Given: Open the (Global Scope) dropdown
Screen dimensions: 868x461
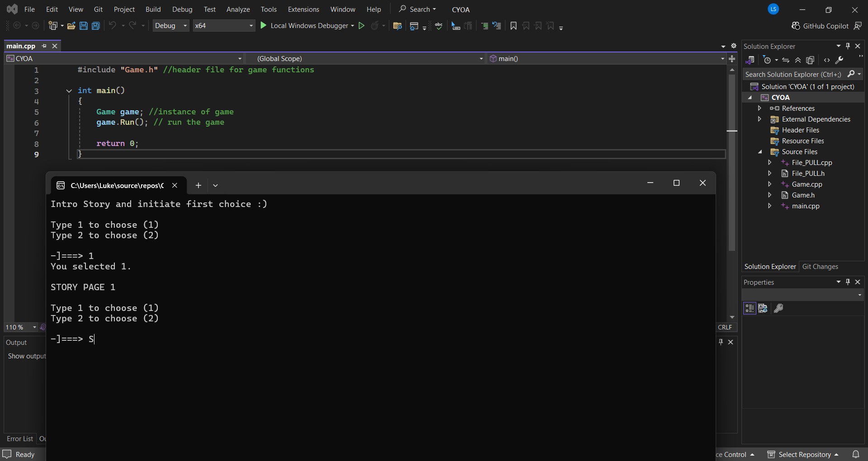Looking at the screenshot, I should click(365, 58).
